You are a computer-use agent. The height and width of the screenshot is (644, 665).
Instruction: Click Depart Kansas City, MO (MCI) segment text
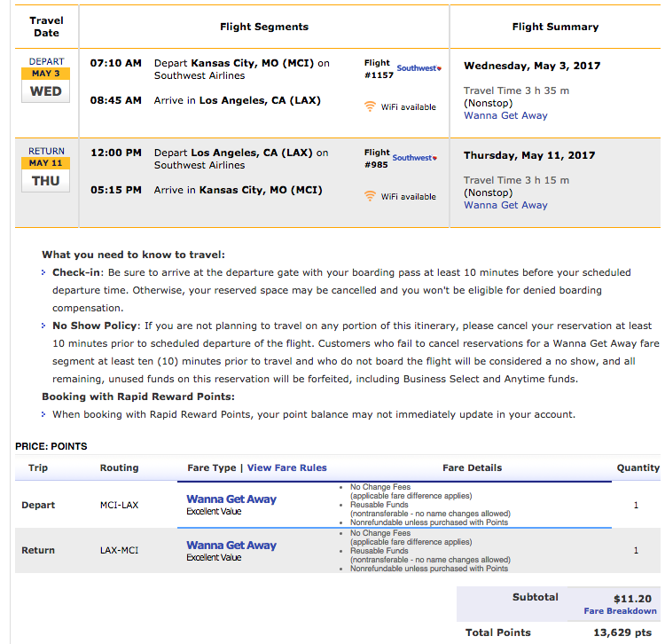click(x=242, y=69)
